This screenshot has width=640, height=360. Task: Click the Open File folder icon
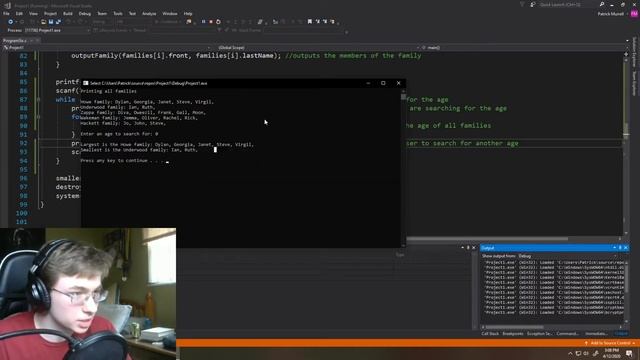pyautogui.click(x=43, y=22)
